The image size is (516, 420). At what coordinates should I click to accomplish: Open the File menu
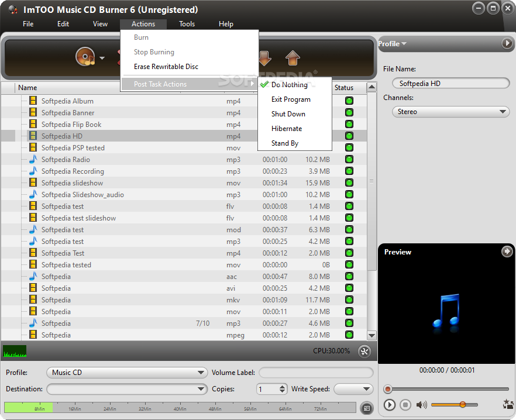pos(28,24)
